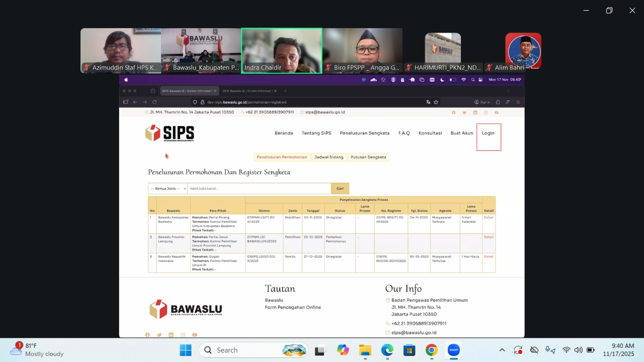Viewport: 644px width, 362px height.
Task: Open Google Chrome from taskbar
Action: 431,350
